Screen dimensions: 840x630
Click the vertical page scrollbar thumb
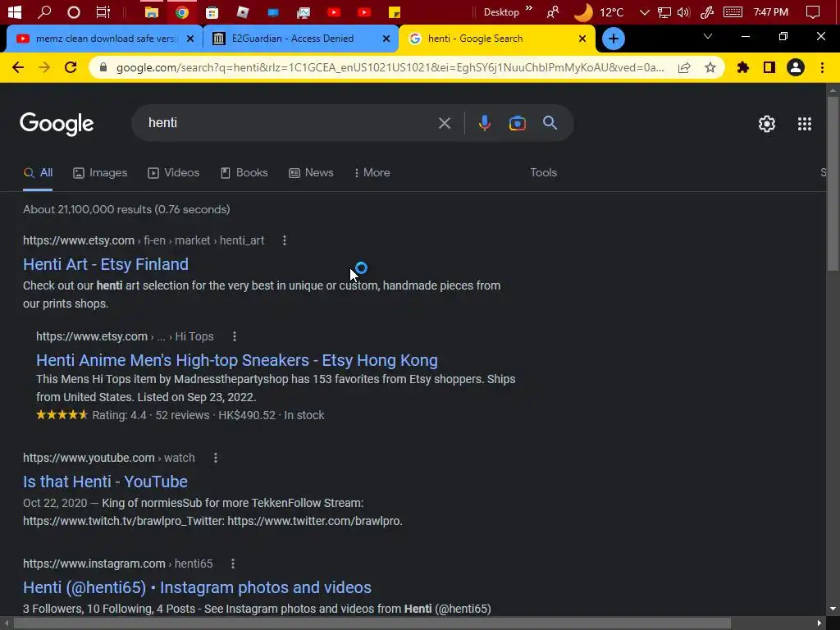(x=833, y=182)
